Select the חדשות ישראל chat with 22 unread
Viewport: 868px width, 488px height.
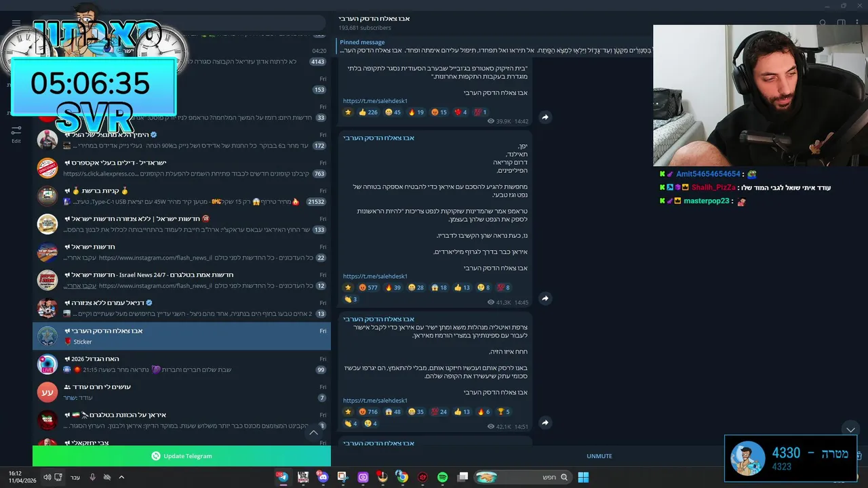click(x=182, y=252)
